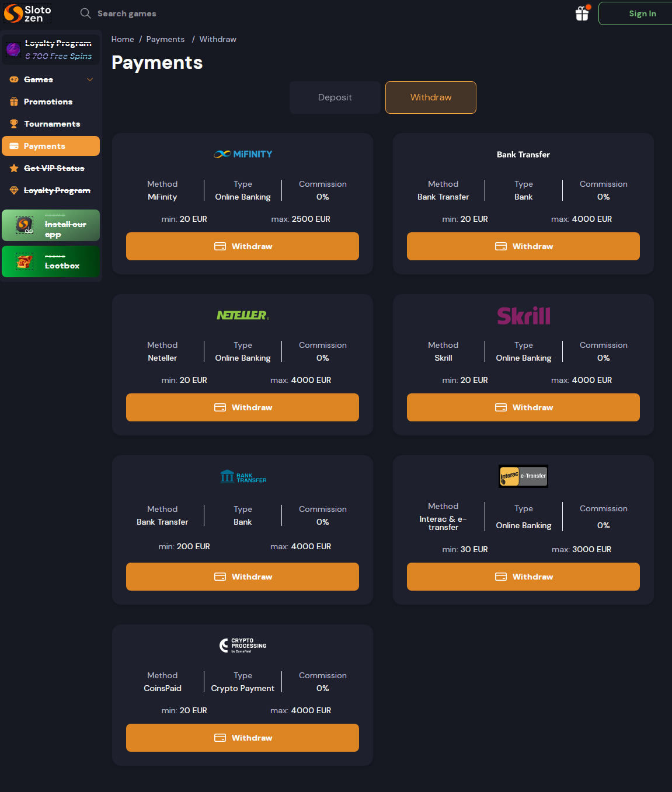Open the gift box rewards icon
This screenshot has width=672, height=792.
(x=582, y=13)
